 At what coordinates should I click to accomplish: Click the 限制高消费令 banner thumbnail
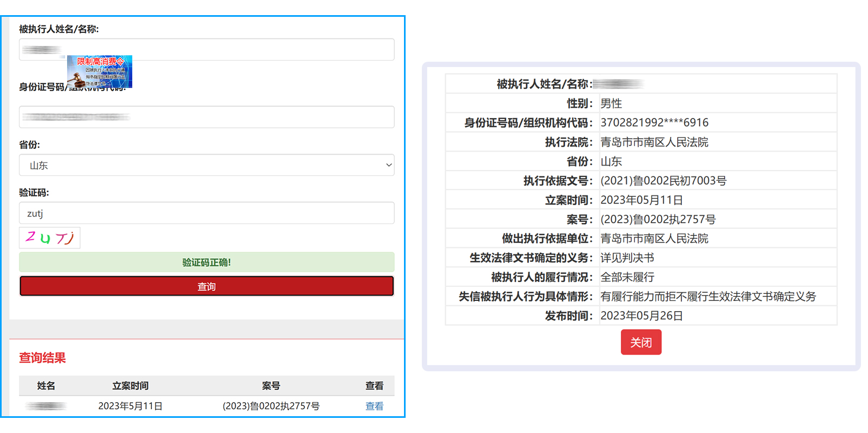pos(100,71)
